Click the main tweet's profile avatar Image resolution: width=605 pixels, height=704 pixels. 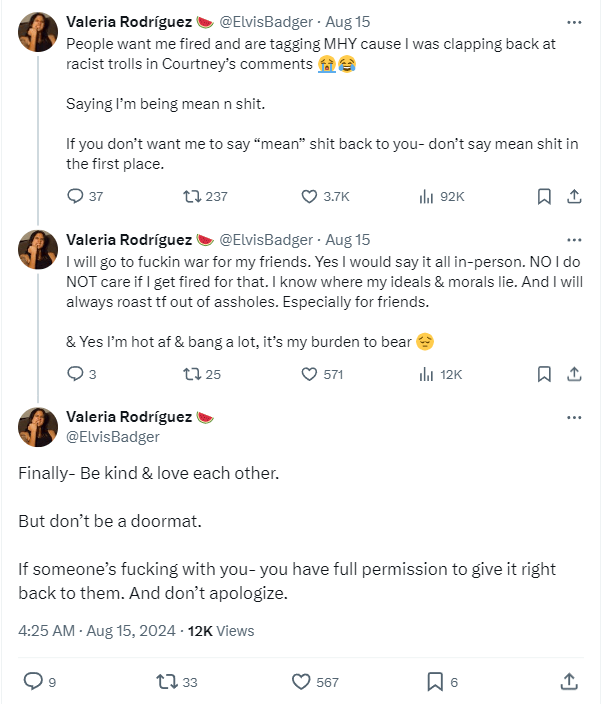[x=37, y=427]
